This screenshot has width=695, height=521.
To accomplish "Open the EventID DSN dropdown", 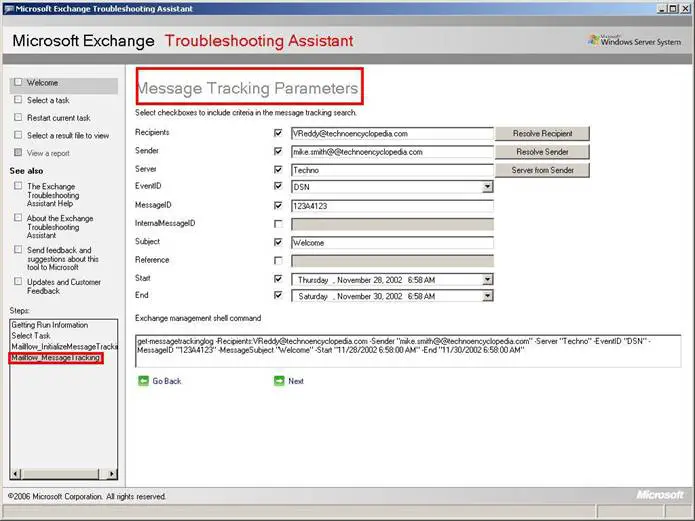I will pos(487,187).
